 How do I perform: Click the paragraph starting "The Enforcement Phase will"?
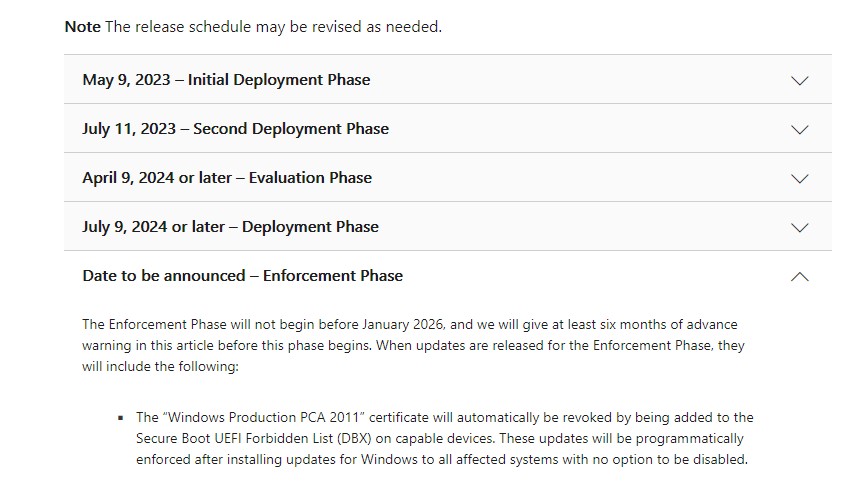click(x=415, y=345)
